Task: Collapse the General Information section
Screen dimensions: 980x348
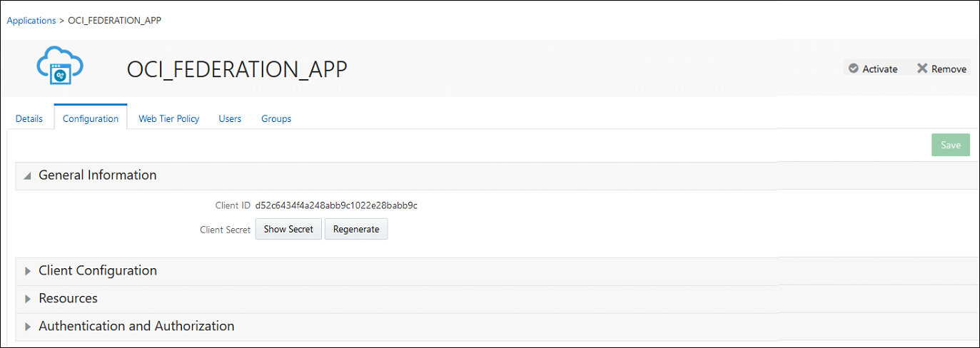Action: [27, 175]
